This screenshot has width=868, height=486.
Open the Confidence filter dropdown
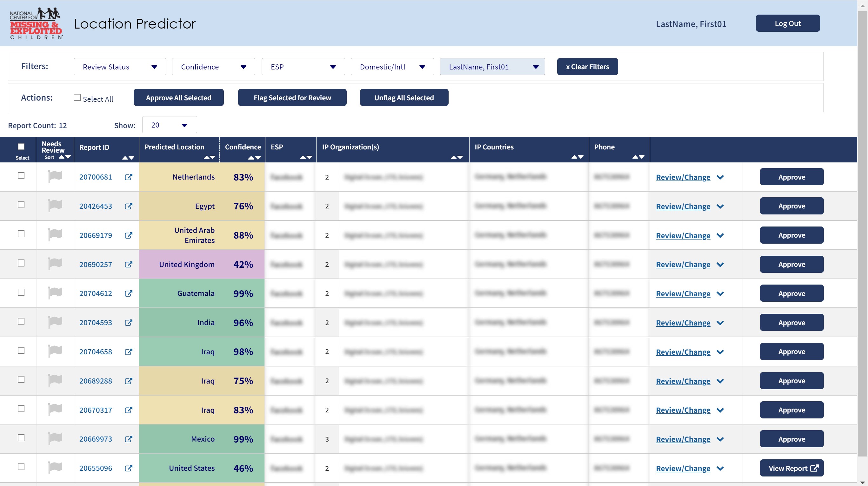coord(213,67)
